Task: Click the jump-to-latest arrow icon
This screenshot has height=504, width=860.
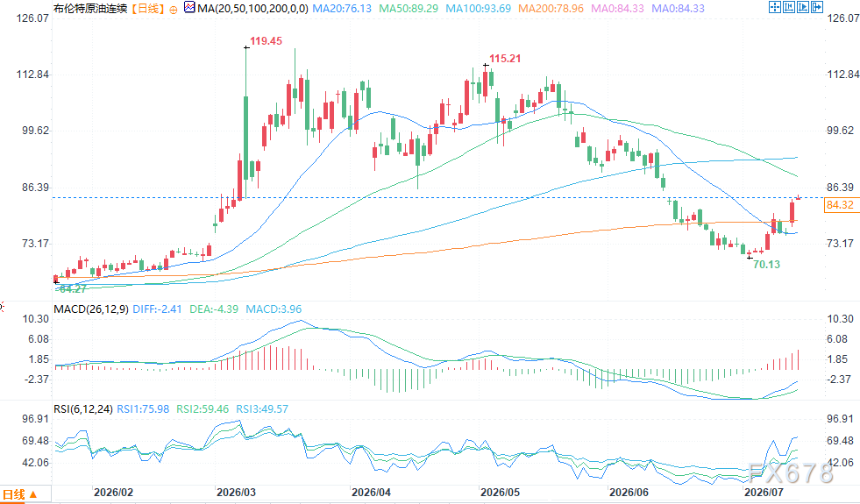Action: click(x=817, y=7)
